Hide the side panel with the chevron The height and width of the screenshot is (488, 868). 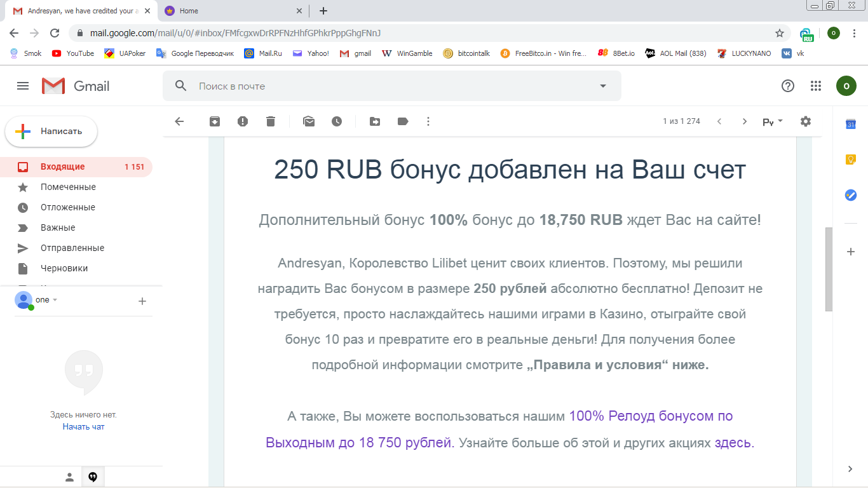click(851, 469)
